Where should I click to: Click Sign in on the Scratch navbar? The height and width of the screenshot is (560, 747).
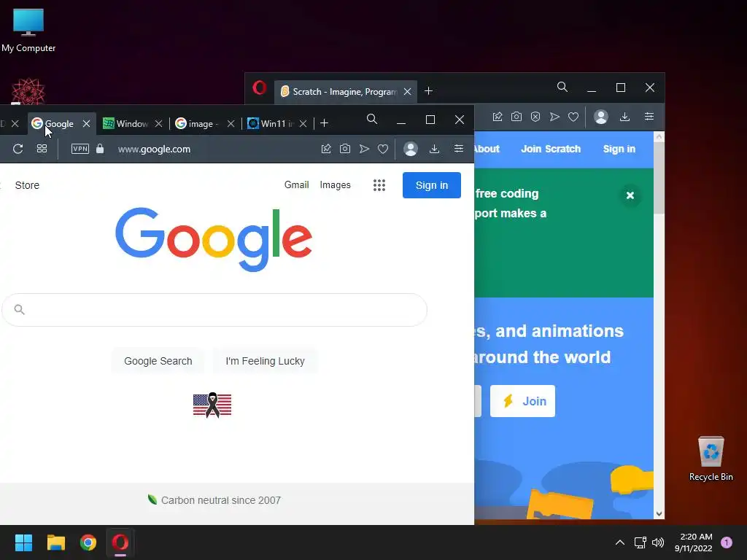click(x=619, y=149)
